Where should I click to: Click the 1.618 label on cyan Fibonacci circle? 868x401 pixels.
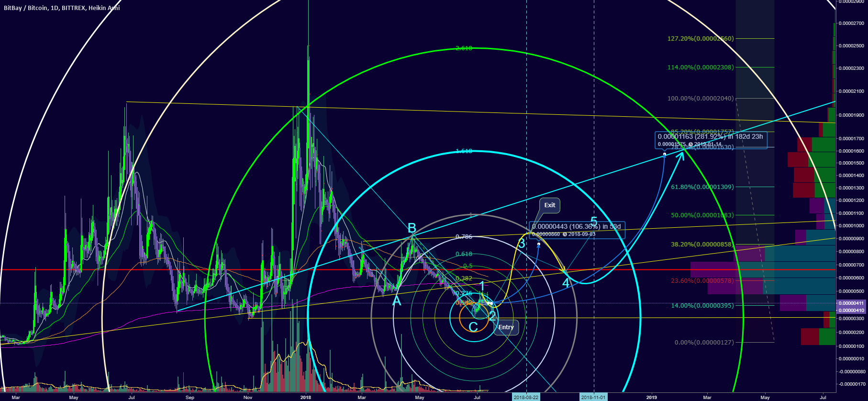point(464,151)
